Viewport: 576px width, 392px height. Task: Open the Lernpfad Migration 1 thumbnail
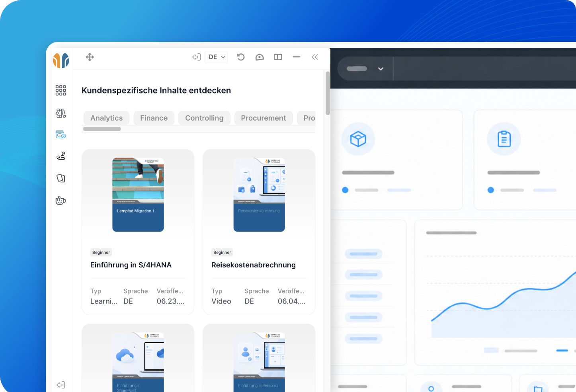138,195
